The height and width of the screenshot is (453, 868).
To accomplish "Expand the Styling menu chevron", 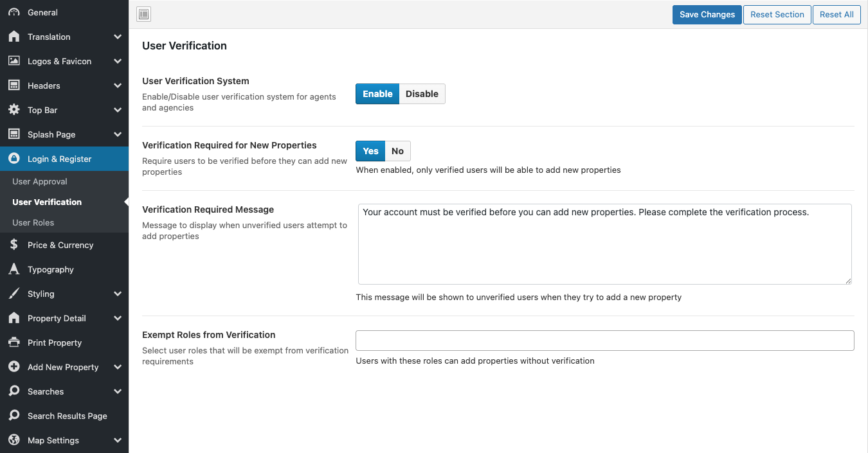I will pyautogui.click(x=118, y=294).
